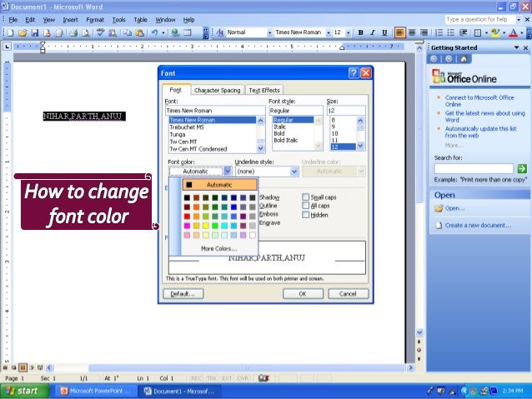The image size is (532, 399).
Task: Run the Spelling and Grammar check icon
Action: pos(100,32)
